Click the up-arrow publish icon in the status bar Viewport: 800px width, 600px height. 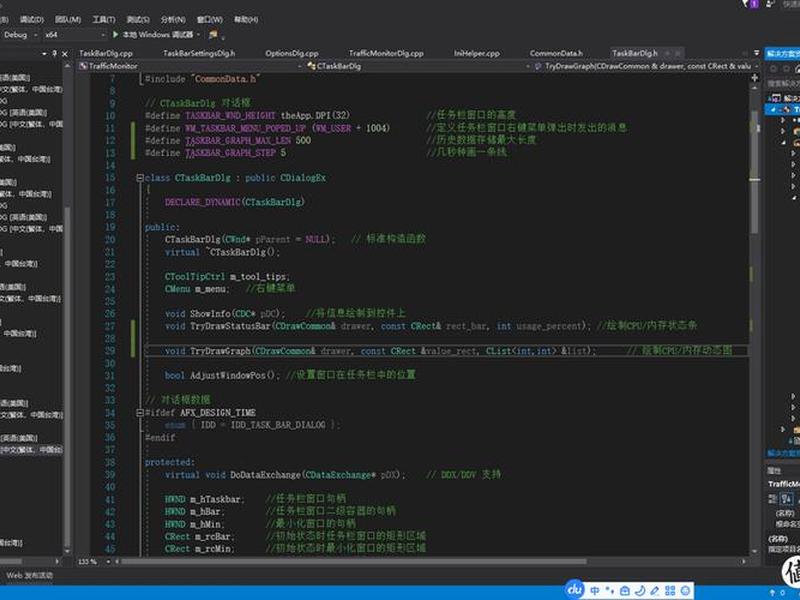pos(772,593)
